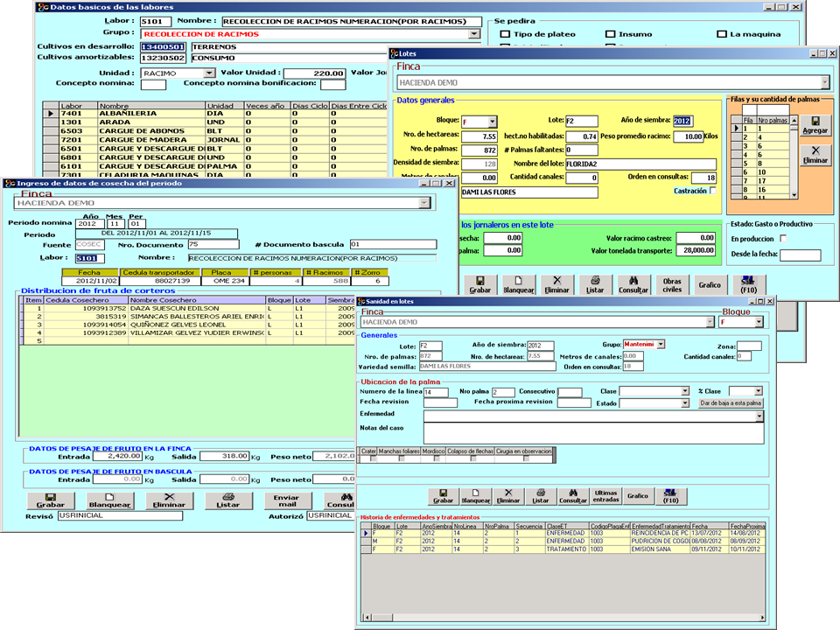The height and width of the screenshot is (630, 840).
Task: Open the Bloque dropdown in Lotes window
Action: click(493, 121)
